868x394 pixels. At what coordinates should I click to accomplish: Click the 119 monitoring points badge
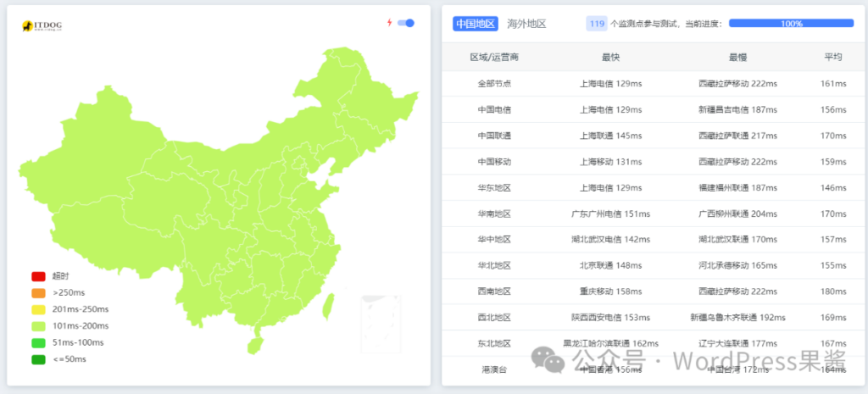[x=596, y=24]
